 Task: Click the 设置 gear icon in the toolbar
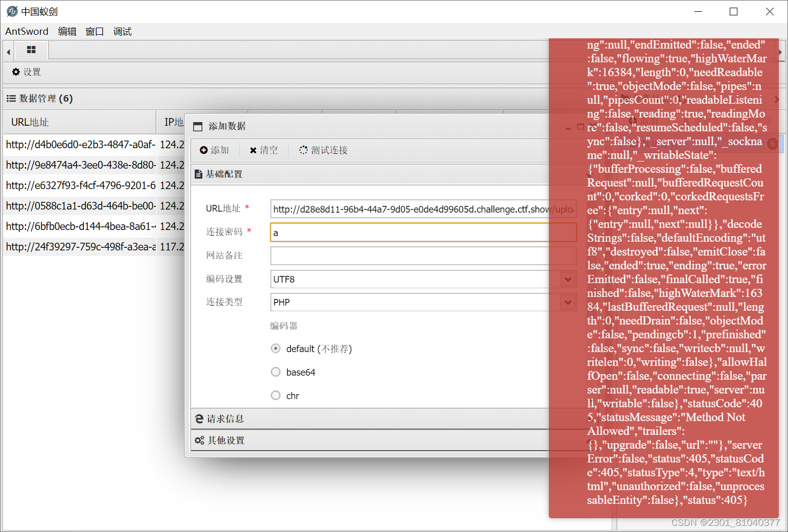pos(16,72)
